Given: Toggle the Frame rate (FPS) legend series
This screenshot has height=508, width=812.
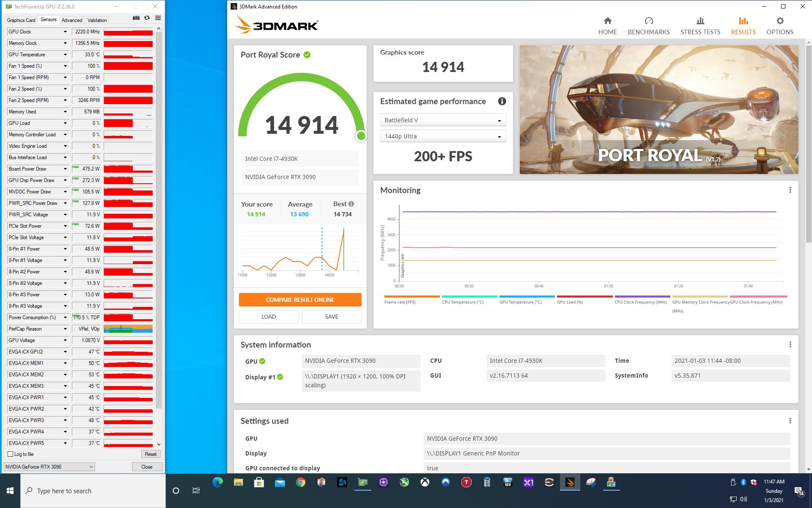Looking at the screenshot, I should (400, 302).
